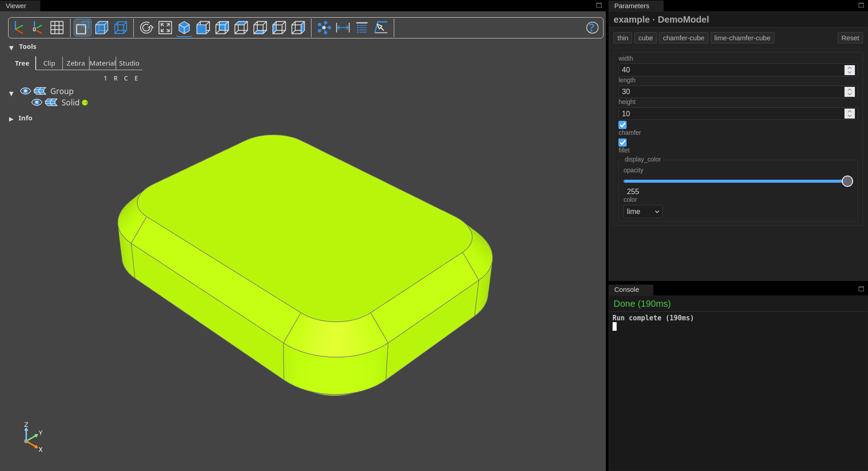
Task: Select the Viewer tab header
Action: [x=16, y=6]
